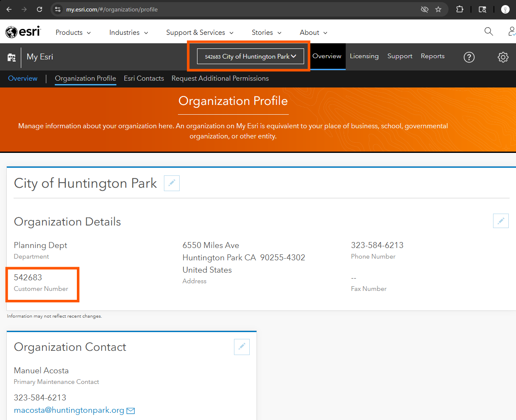
Task: Click the My Esri title link
Action: coord(40,57)
